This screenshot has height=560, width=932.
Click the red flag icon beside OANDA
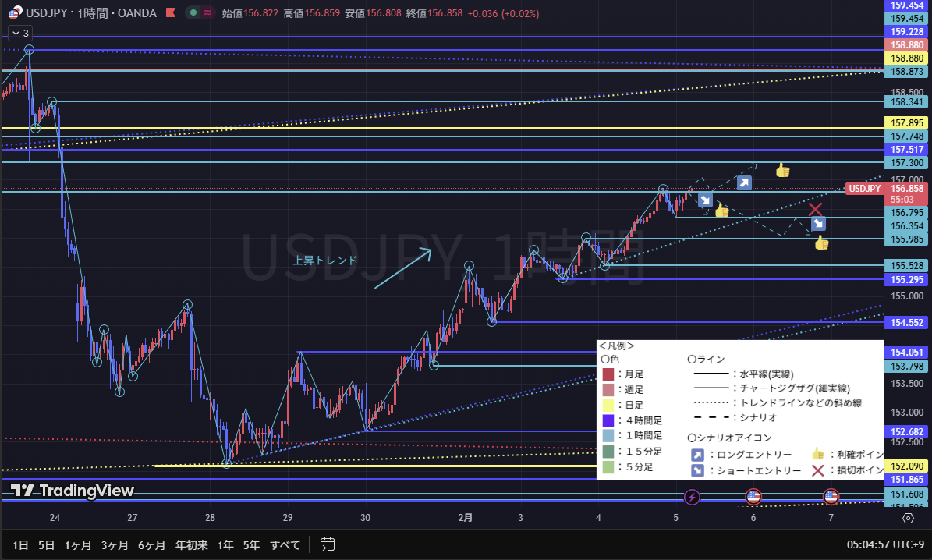[170, 12]
